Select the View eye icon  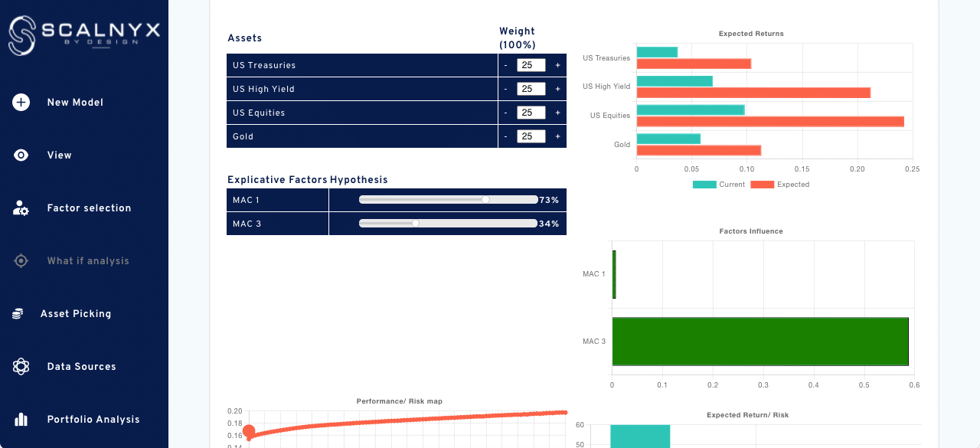(x=20, y=155)
